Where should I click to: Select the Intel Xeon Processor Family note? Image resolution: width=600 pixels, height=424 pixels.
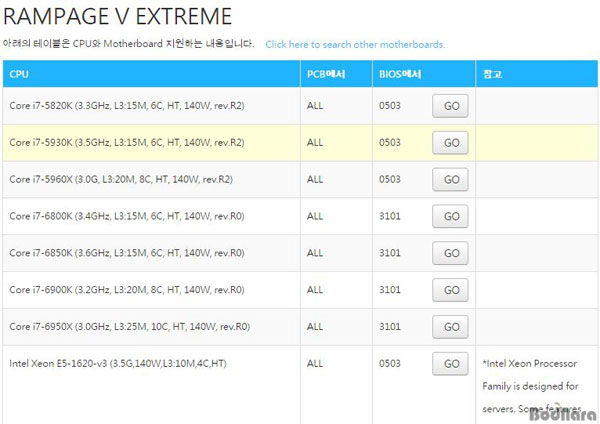click(x=532, y=386)
